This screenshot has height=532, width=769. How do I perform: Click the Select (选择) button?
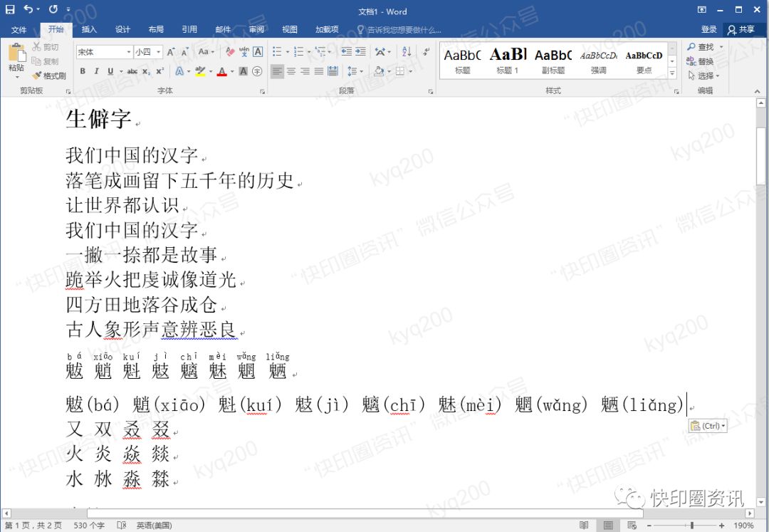[x=703, y=75]
